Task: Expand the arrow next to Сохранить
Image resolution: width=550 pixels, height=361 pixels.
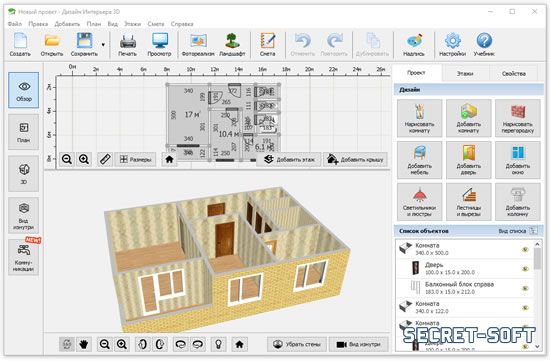Action: 103,45
